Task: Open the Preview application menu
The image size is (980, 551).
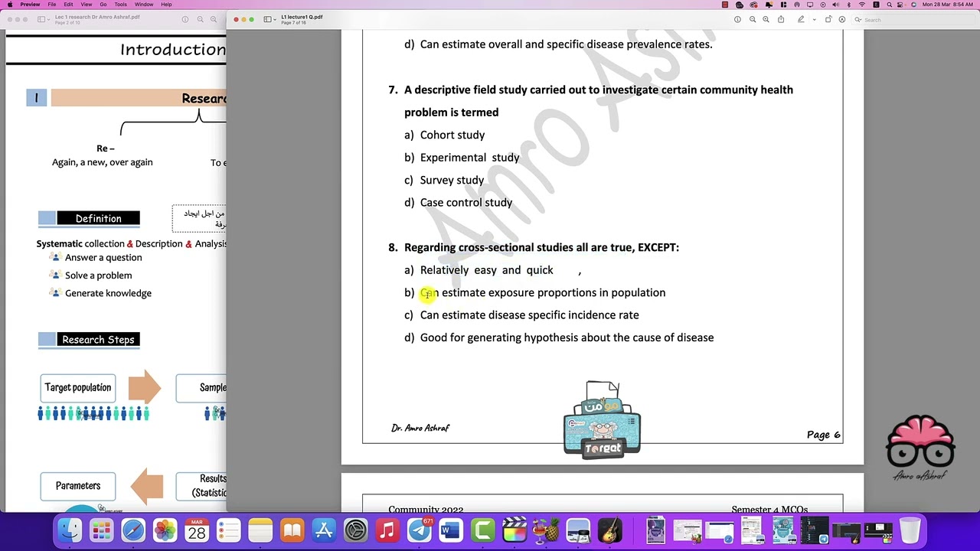Action: click(x=30, y=5)
